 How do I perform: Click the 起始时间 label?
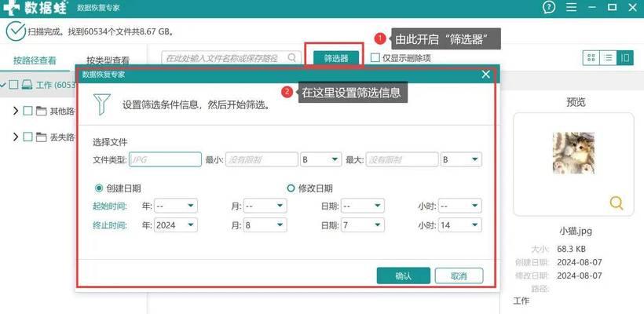110,206
